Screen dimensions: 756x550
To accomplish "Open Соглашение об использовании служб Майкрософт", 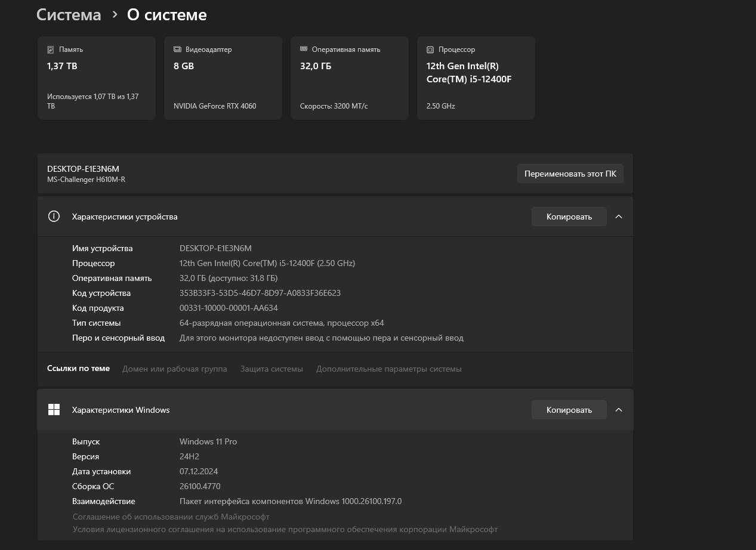I will 171,517.
